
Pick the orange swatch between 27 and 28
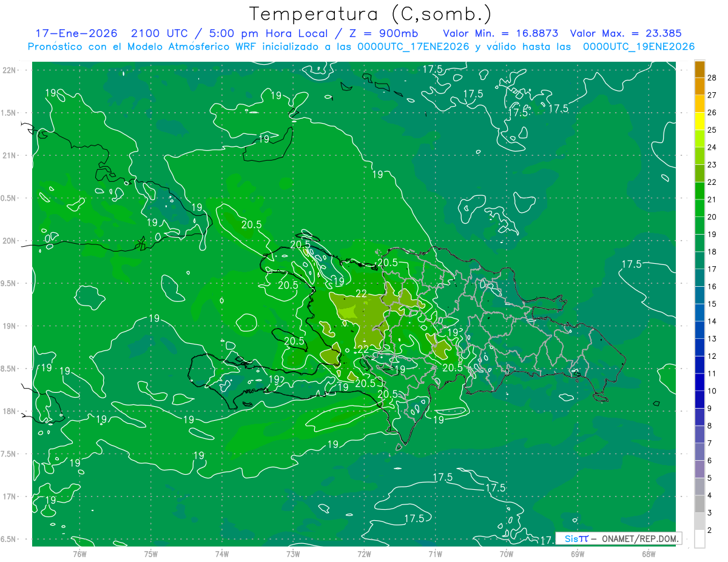click(x=699, y=86)
